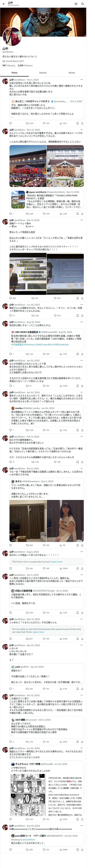Open search with the magnifier icon in header
95x868 pixels.
pos(83,4)
